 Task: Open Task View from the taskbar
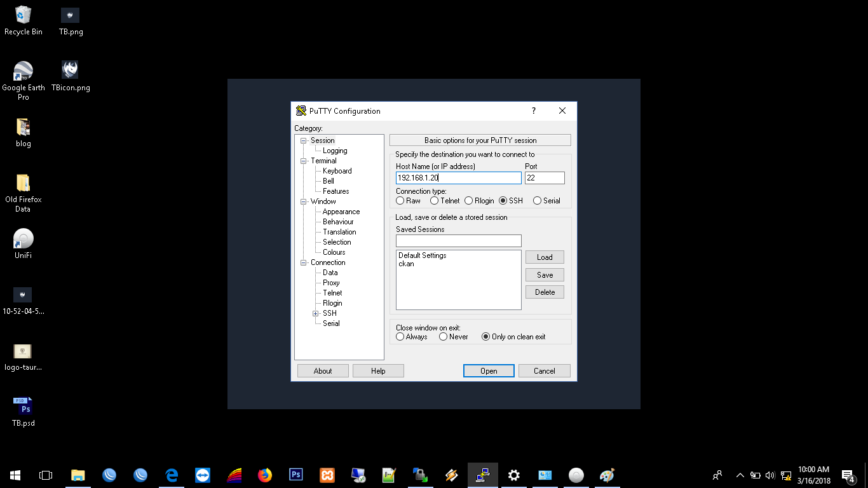[46, 475]
